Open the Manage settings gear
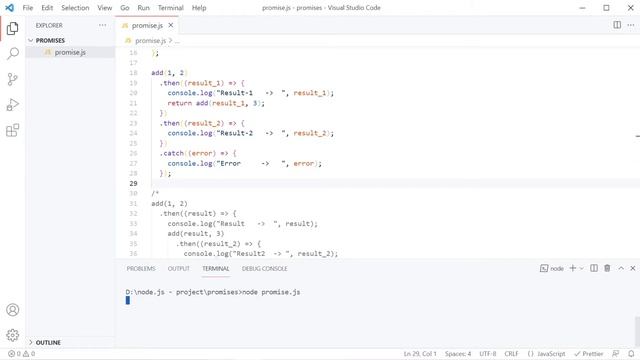 click(x=13, y=335)
